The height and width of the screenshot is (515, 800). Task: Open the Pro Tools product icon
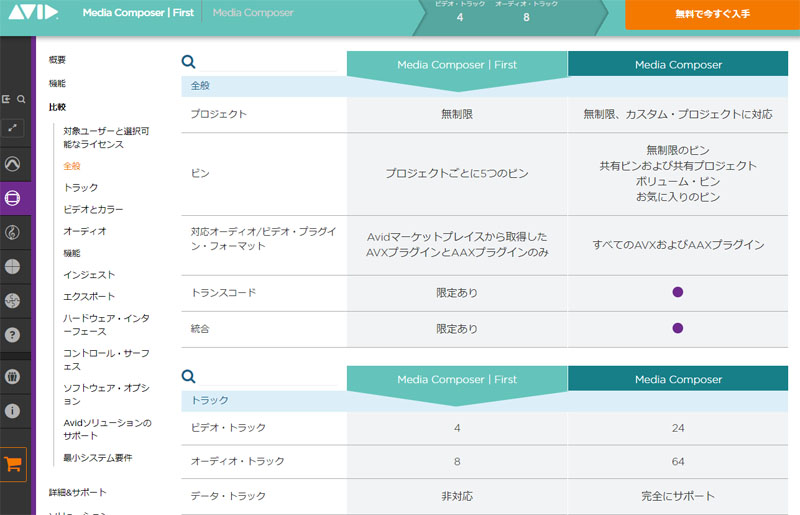(x=13, y=164)
